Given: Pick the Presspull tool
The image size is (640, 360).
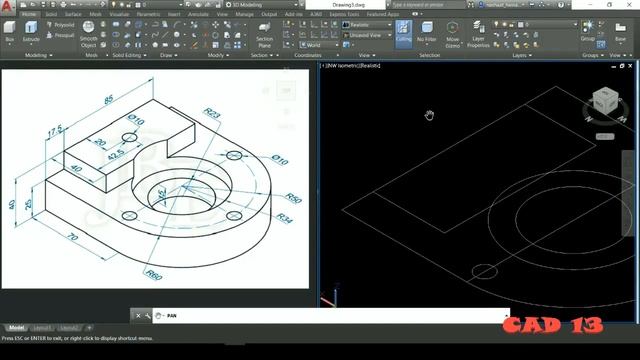Looking at the screenshot, I should [60, 35].
